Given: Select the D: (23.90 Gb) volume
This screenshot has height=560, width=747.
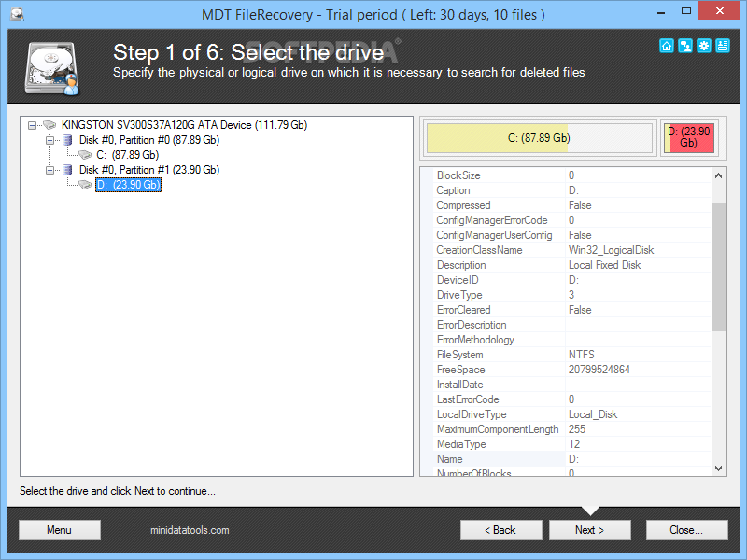Looking at the screenshot, I should 128,185.
